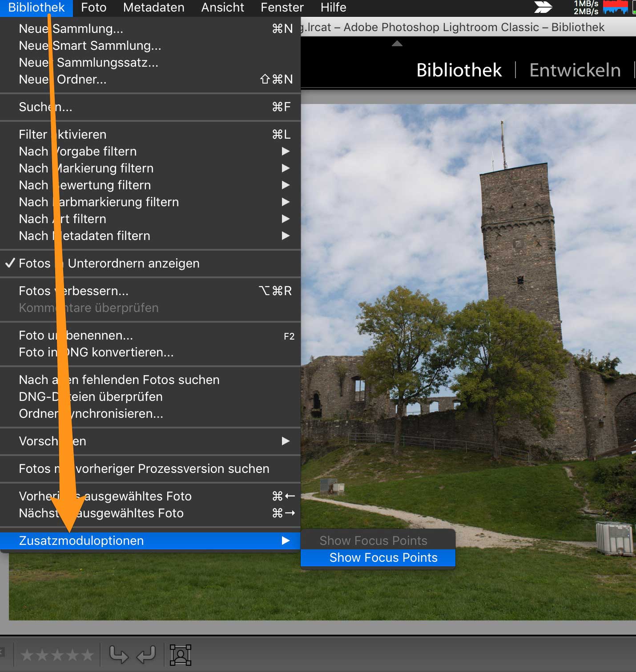This screenshot has width=636, height=672.
Task: Rotate photo clockwise with right arrow icon
Action: tap(118, 655)
